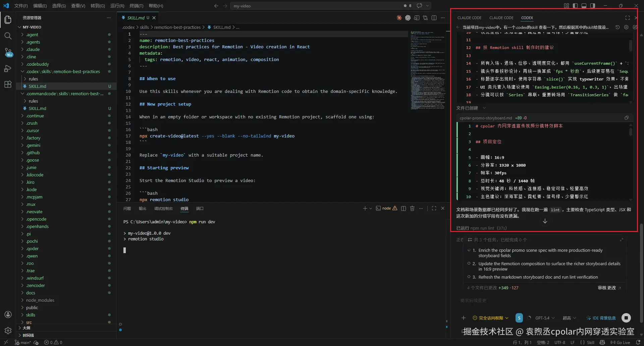Open the 文件(F) menu
The image size is (644, 346).
click(x=21, y=6)
